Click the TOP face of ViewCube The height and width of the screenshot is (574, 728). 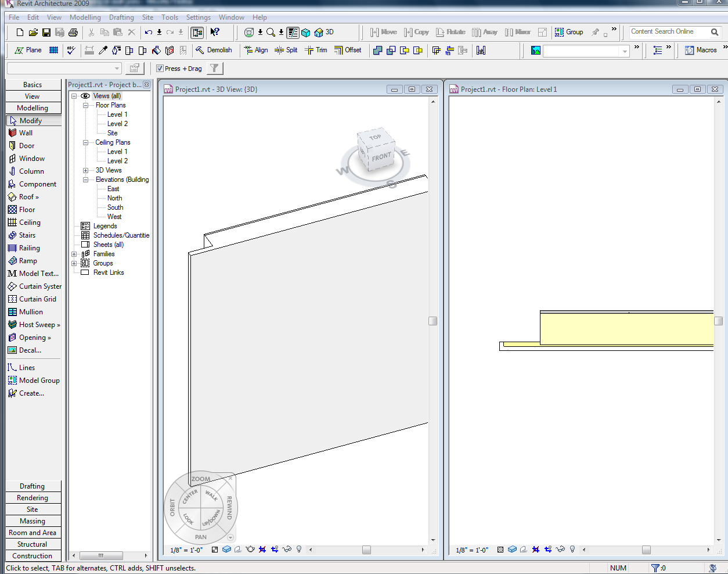pyautogui.click(x=375, y=138)
